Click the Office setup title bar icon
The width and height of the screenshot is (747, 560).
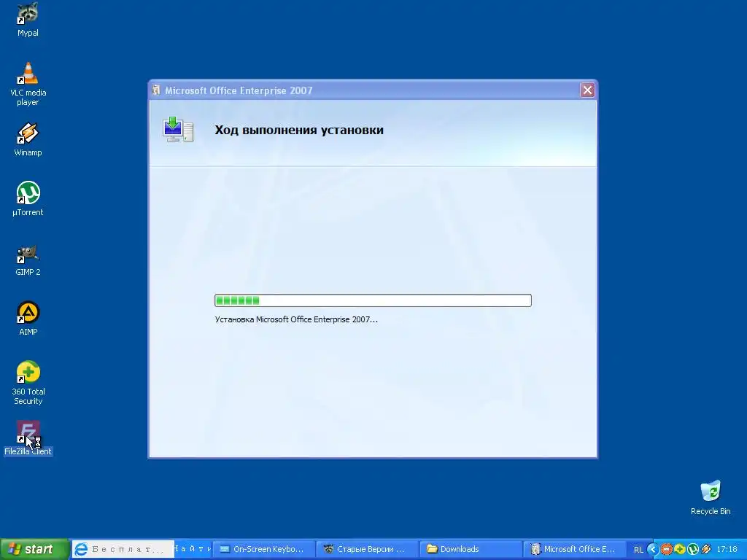[156, 90]
